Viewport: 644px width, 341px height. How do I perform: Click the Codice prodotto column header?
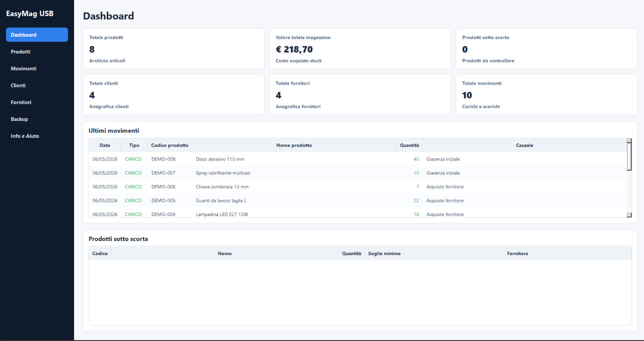coord(170,145)
